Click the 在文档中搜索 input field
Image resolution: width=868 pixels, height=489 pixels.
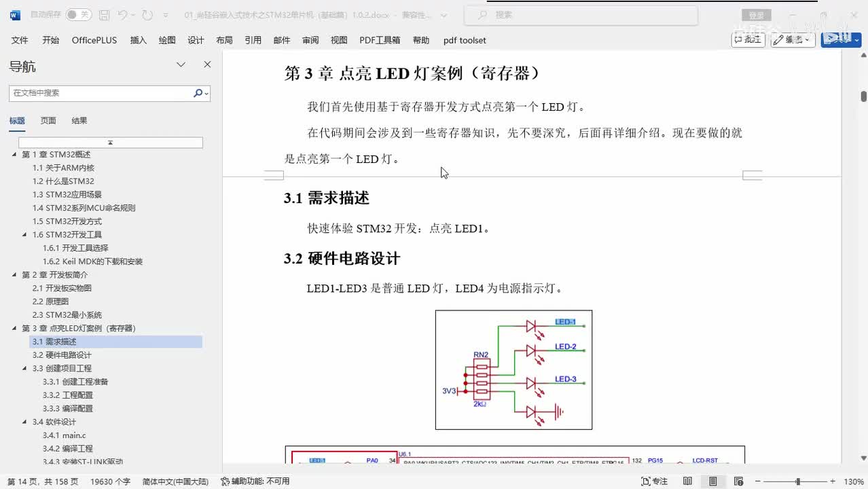point(101,93)
